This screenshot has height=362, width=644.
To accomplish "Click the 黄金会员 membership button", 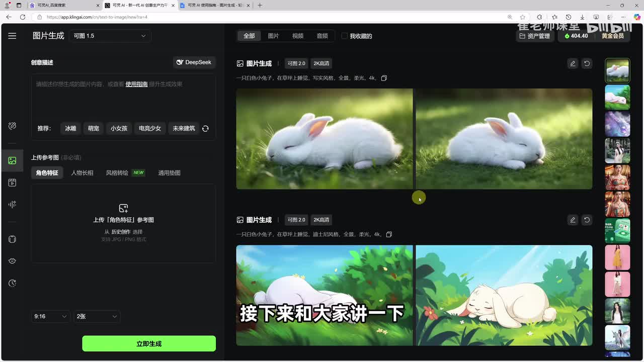I will [612, 36].
